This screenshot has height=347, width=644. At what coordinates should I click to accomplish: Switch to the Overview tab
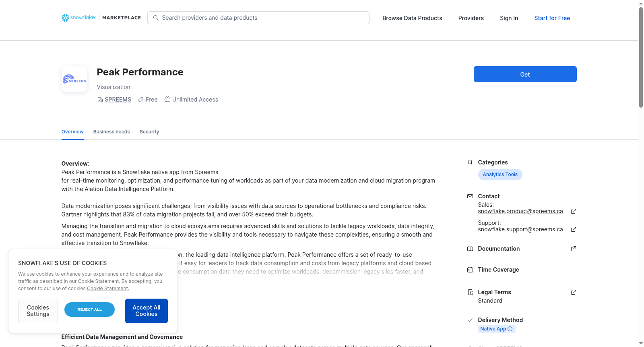[72, 132]
